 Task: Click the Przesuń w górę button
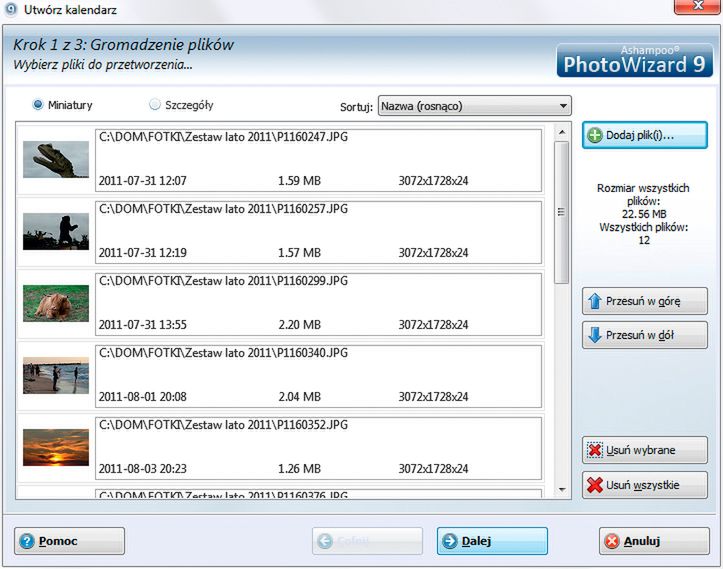click(645, 301)
